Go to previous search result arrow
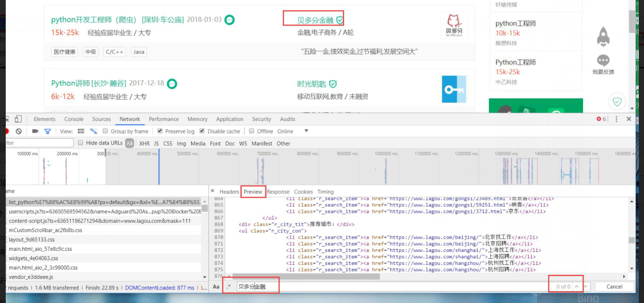The height and width of the screenshot is (303, 644). tap(577, 286)
